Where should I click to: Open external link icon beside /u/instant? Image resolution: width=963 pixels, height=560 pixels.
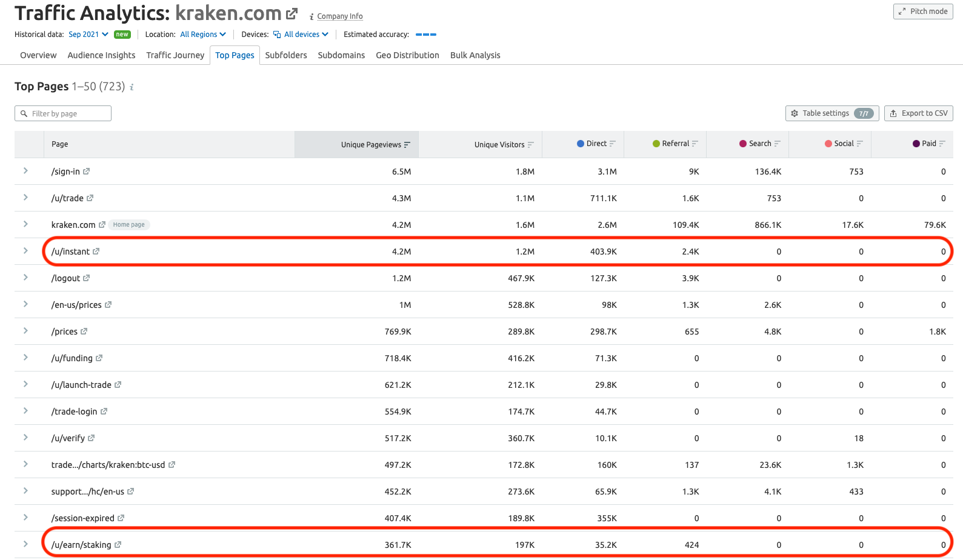click(x=96, y=252)
